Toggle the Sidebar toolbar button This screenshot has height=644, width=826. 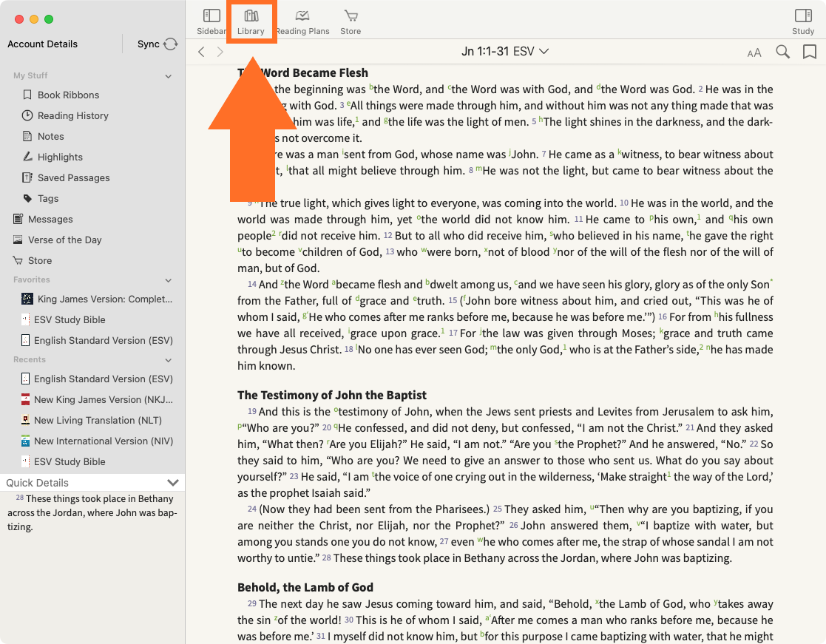211,22
